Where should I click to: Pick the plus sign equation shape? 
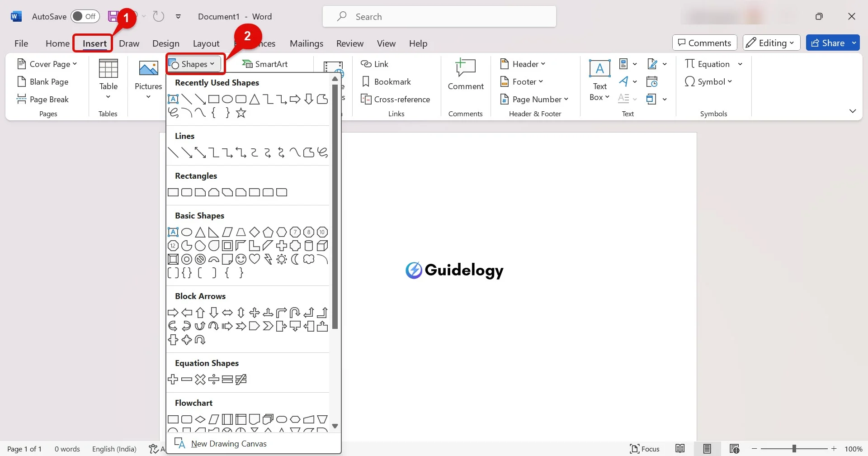point(173,380)
